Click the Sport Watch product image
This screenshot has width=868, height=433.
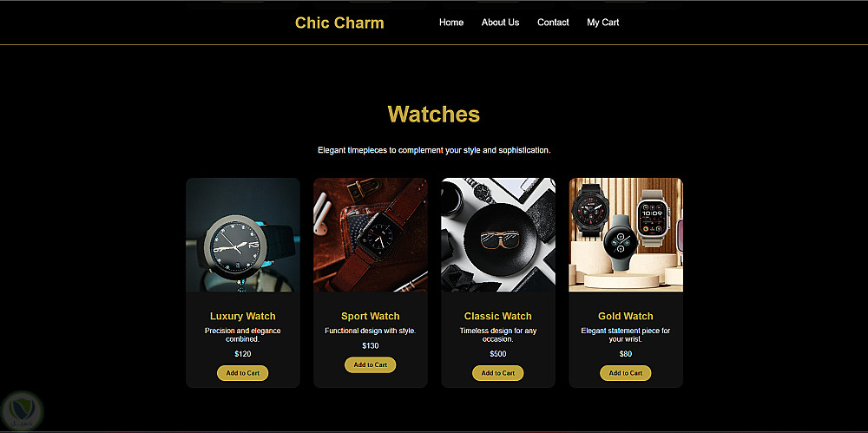(371, 235)
